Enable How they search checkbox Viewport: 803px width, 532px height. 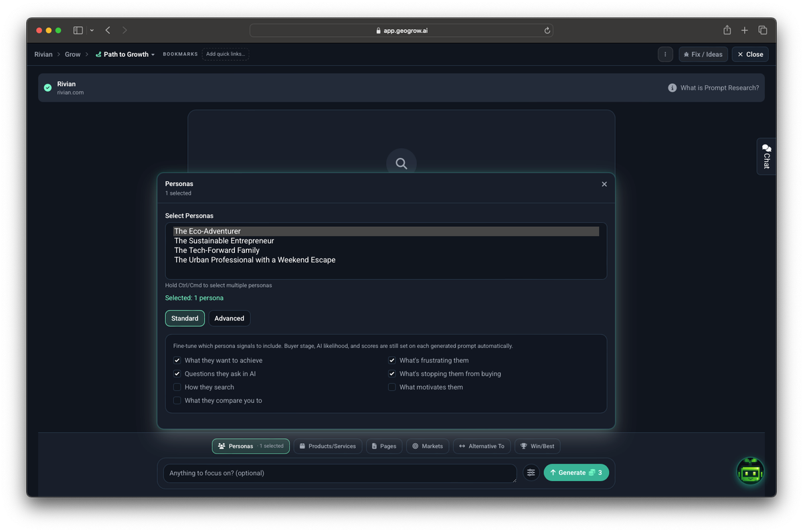pyautogui.click(x=177, y=387)
